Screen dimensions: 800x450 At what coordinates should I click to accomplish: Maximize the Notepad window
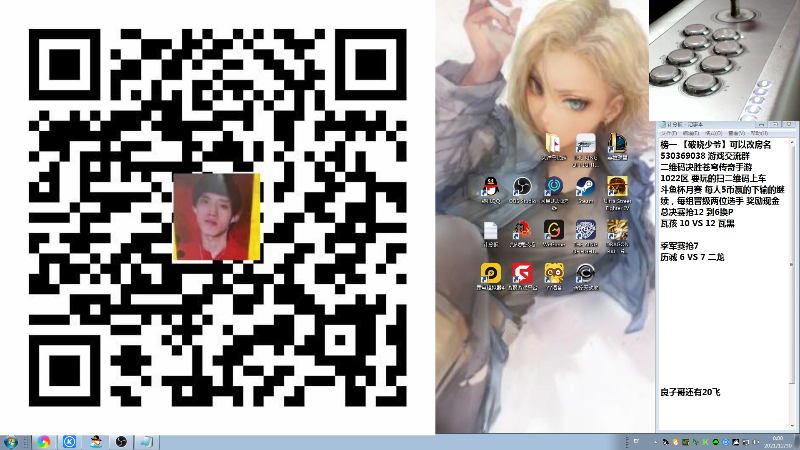775,124
